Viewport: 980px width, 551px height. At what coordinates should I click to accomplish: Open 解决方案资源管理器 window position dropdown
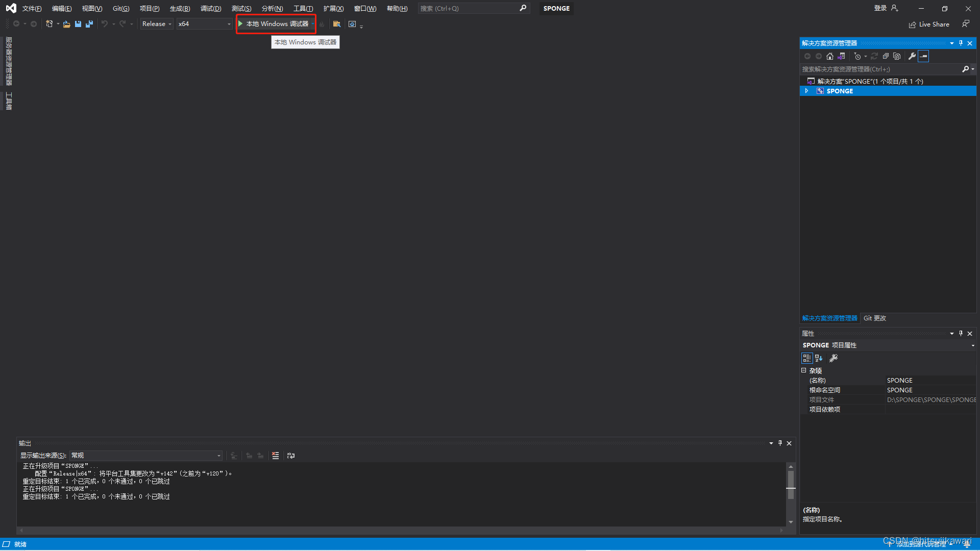(952, 43)
